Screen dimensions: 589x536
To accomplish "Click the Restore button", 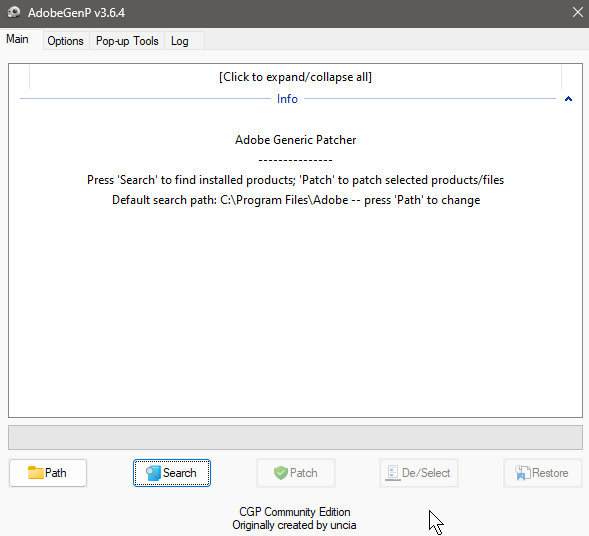I will click(x=542, y=473).
